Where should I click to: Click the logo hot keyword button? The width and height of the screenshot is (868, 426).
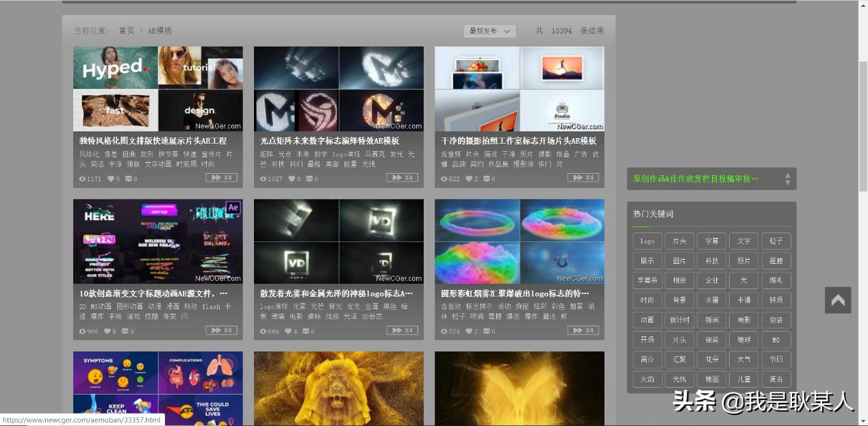646,241
